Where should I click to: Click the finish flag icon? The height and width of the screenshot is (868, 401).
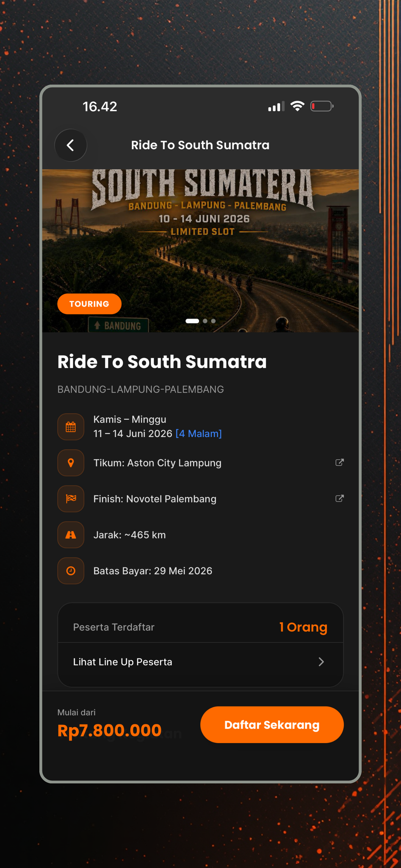point(71,499)
